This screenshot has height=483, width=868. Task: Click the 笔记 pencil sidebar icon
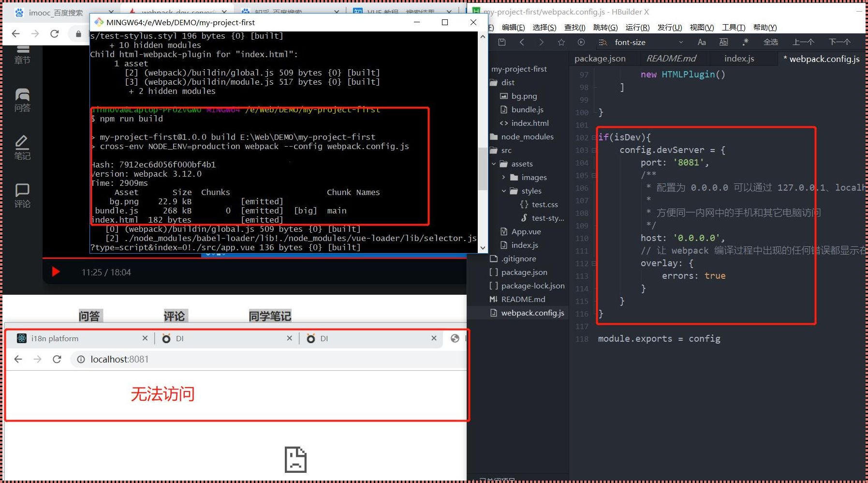pos(22,148)
